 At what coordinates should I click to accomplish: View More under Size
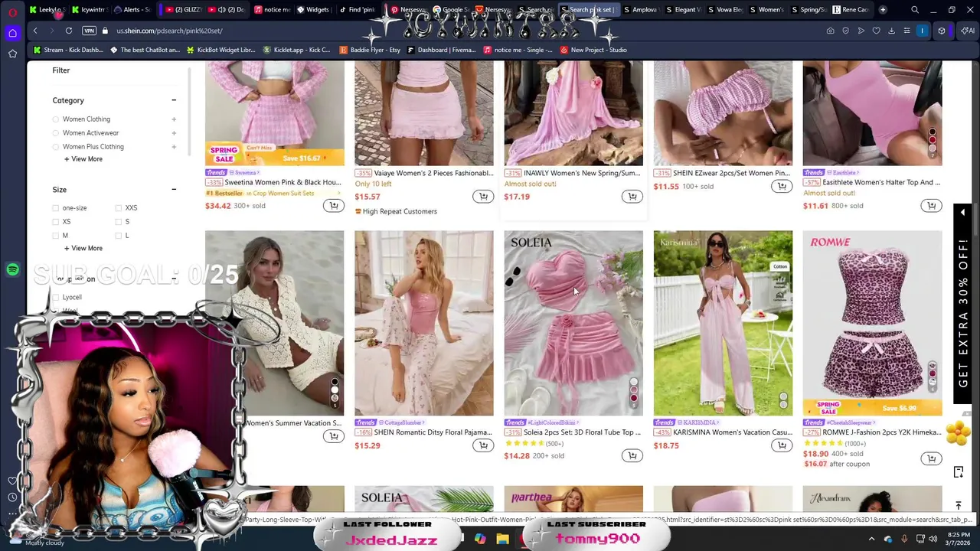coord(83,249)
